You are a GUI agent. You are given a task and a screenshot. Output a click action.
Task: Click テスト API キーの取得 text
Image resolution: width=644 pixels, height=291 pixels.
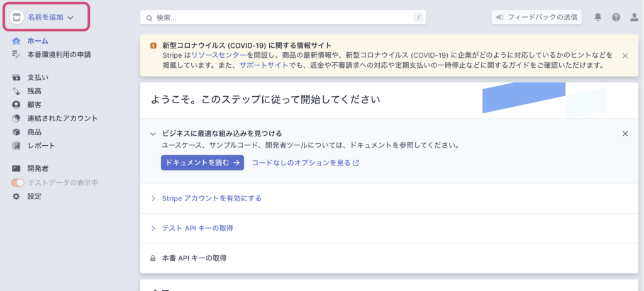pos(197,228)
